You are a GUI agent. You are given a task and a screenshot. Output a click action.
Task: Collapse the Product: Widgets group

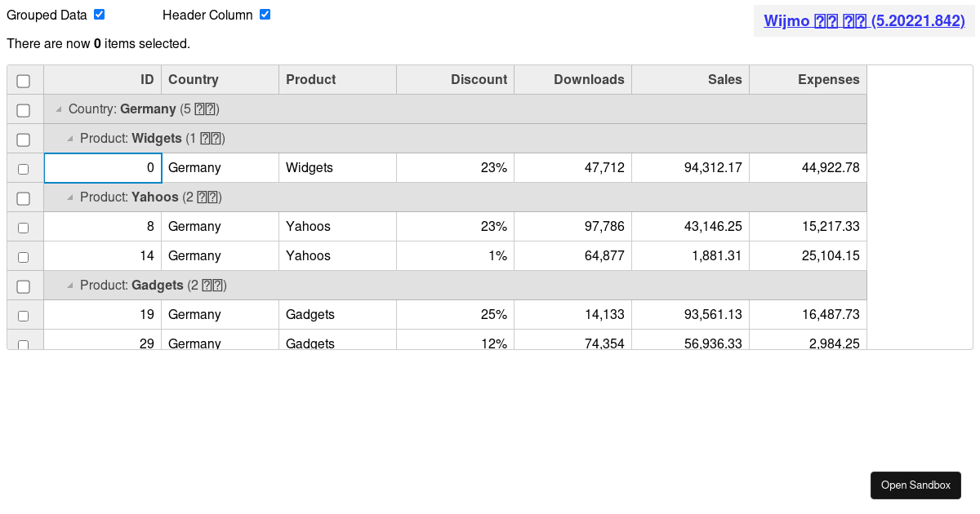click(69, 139)
